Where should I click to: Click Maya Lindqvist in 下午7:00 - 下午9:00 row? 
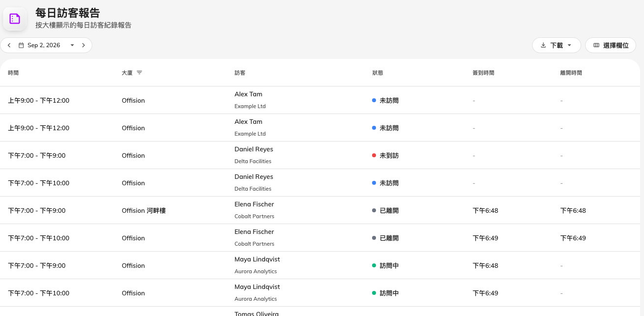[257, 259]
